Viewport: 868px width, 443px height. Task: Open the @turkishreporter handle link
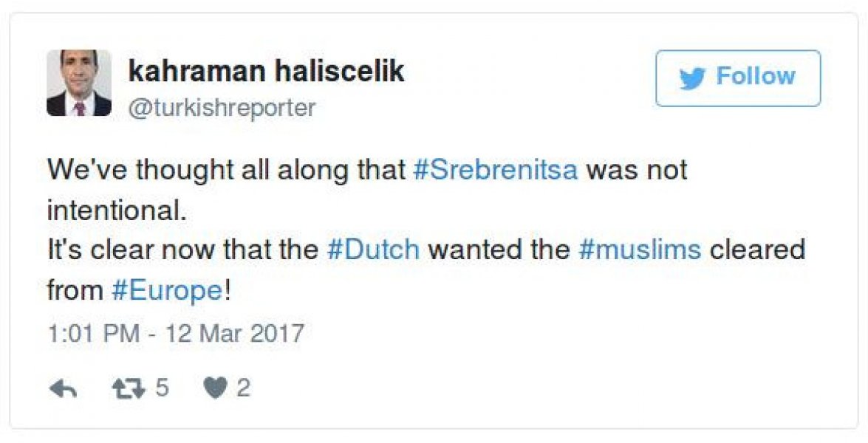pyautogui.click(x=222, y=108)
